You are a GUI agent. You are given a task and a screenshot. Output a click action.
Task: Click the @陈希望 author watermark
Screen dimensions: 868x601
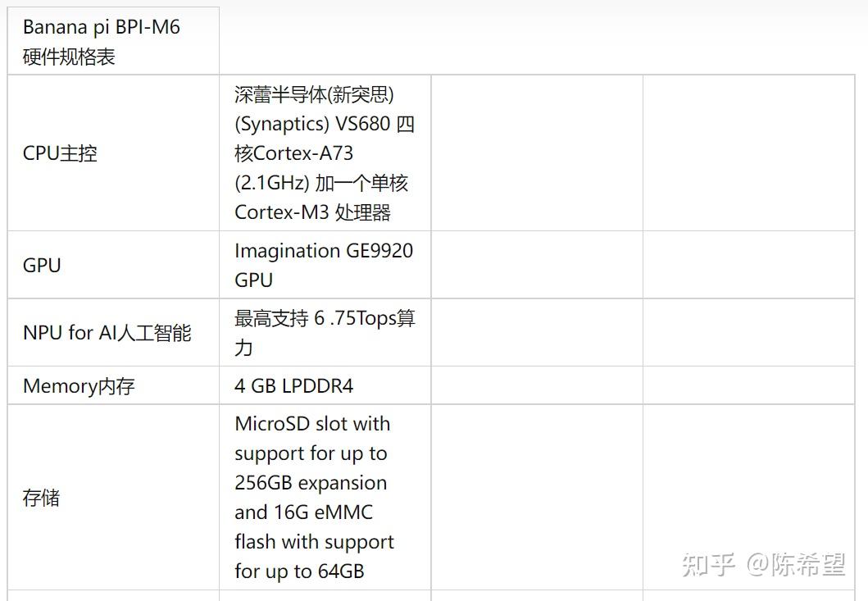[795, 565]
